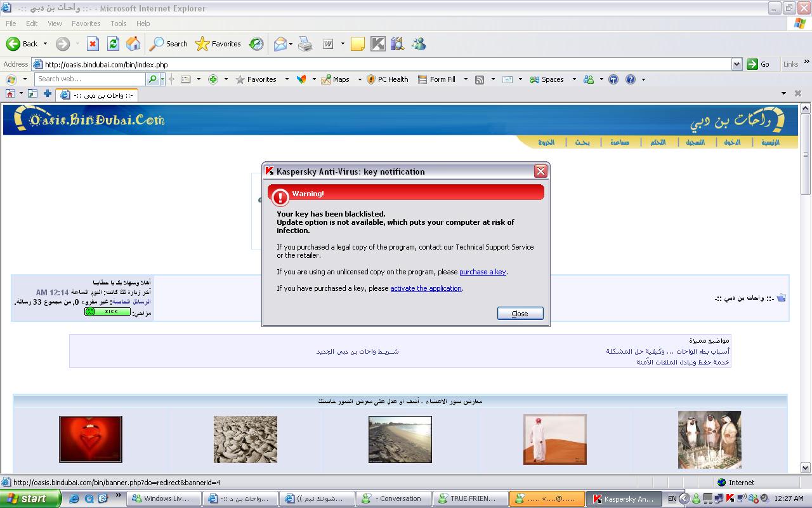Viewport: 812px width, 508px height.
Task: Click the Close button in Kaspersky dialog
Action: [x=520, y=313]
